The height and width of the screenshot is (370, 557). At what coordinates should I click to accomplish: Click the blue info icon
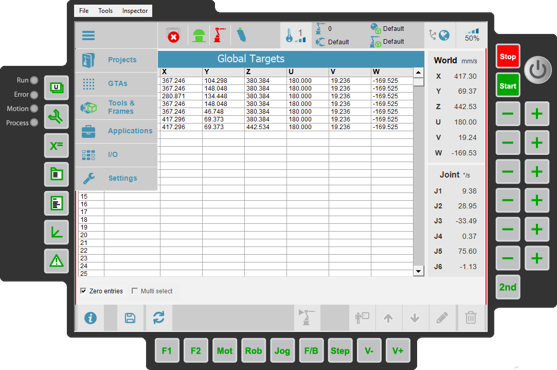(x=90, y=318)
